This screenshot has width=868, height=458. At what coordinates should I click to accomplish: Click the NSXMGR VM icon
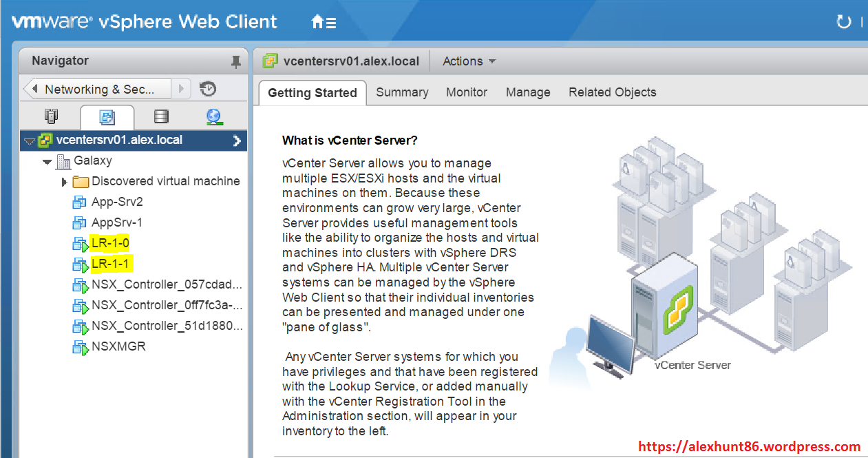[x=81, y=347]
